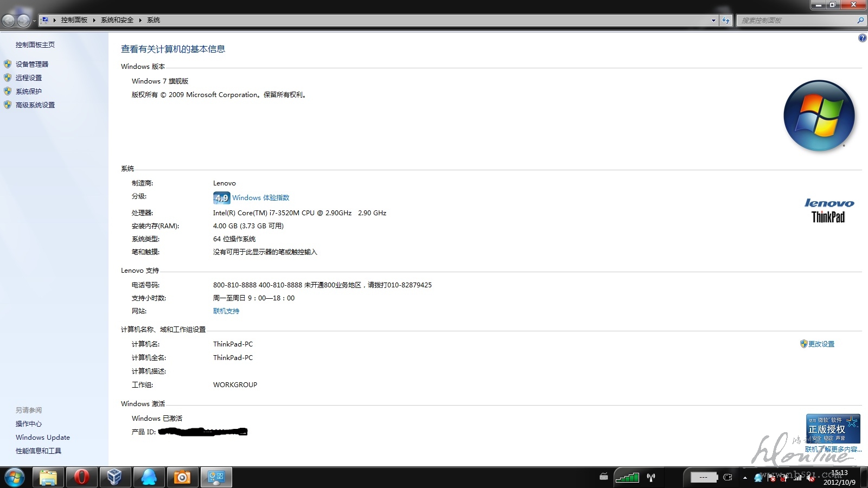Click the back navigation arrow
The height and width of the screenshot is (488, 868).
click(9, 21)
